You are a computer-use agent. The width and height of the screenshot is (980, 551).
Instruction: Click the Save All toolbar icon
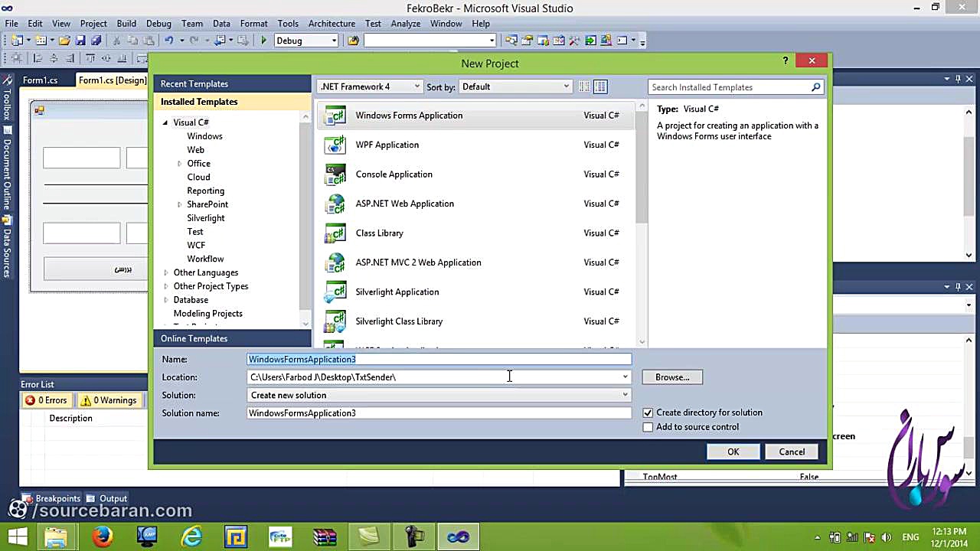96,41
